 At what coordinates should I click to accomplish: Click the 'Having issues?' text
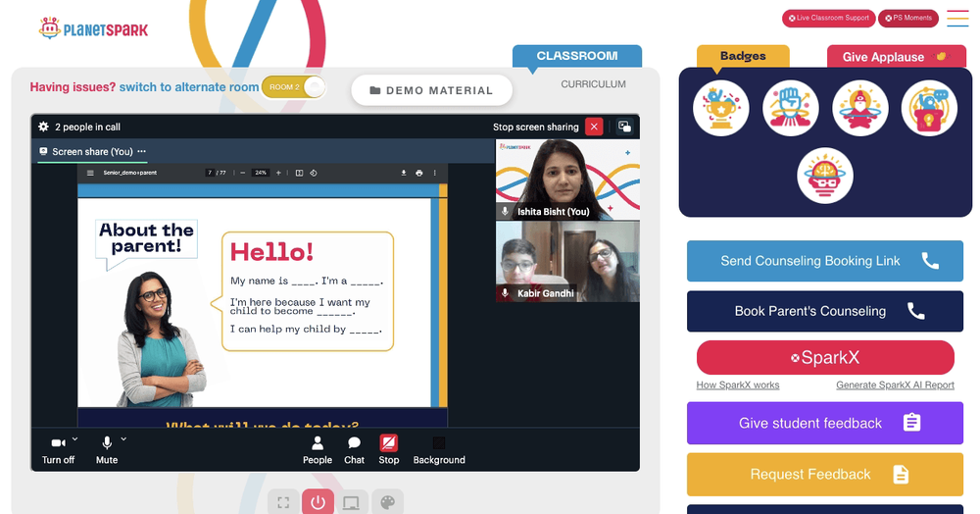pos(73,87)
